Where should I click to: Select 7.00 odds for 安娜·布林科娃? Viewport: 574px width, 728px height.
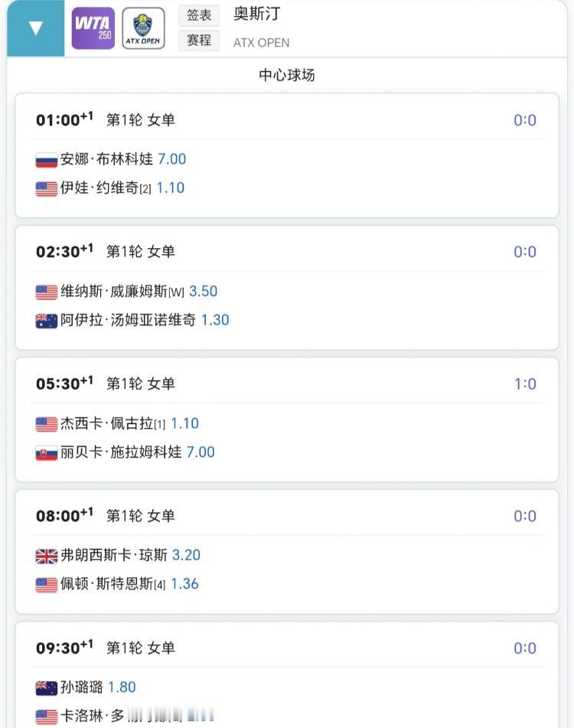click(171, 159)
